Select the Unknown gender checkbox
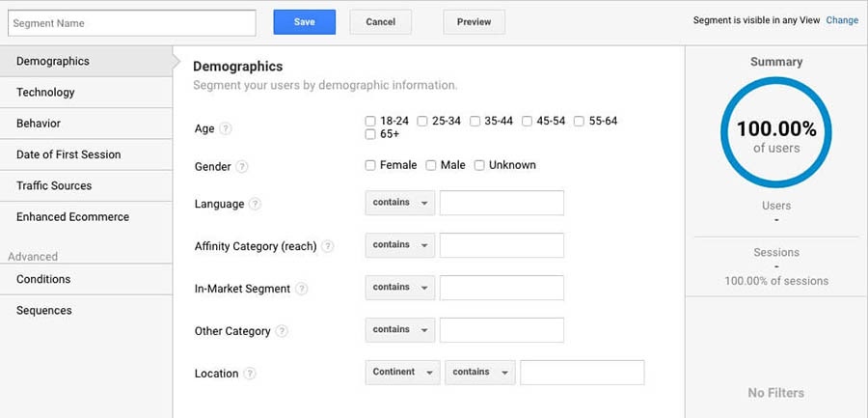This screenshot has height=418, width=868. (479, 165)
